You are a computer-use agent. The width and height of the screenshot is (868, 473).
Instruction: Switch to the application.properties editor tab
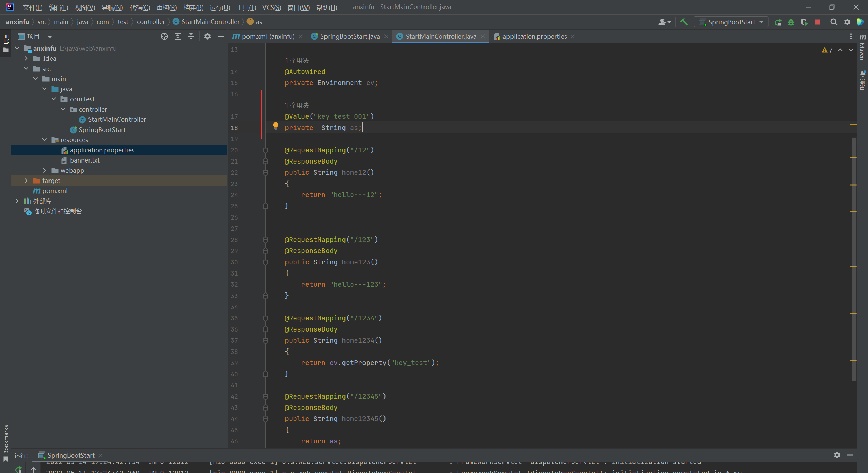(x=534, y=36)
